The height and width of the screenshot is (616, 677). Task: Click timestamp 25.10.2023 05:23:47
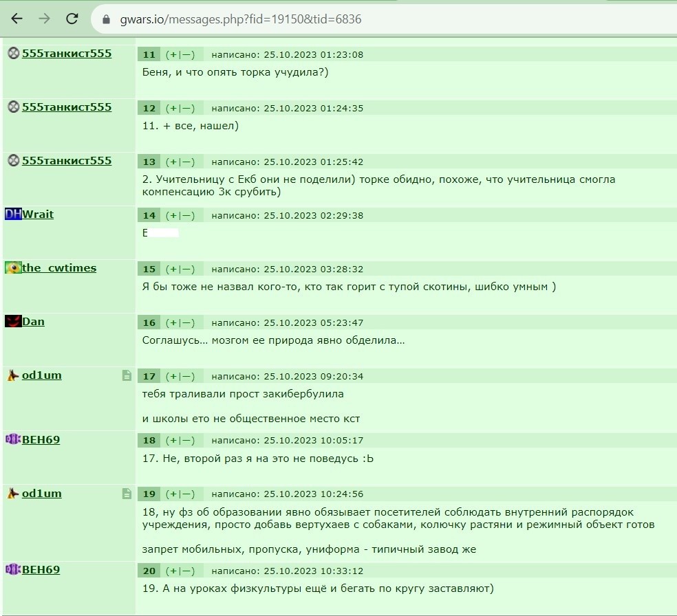(x=314, y=322)
